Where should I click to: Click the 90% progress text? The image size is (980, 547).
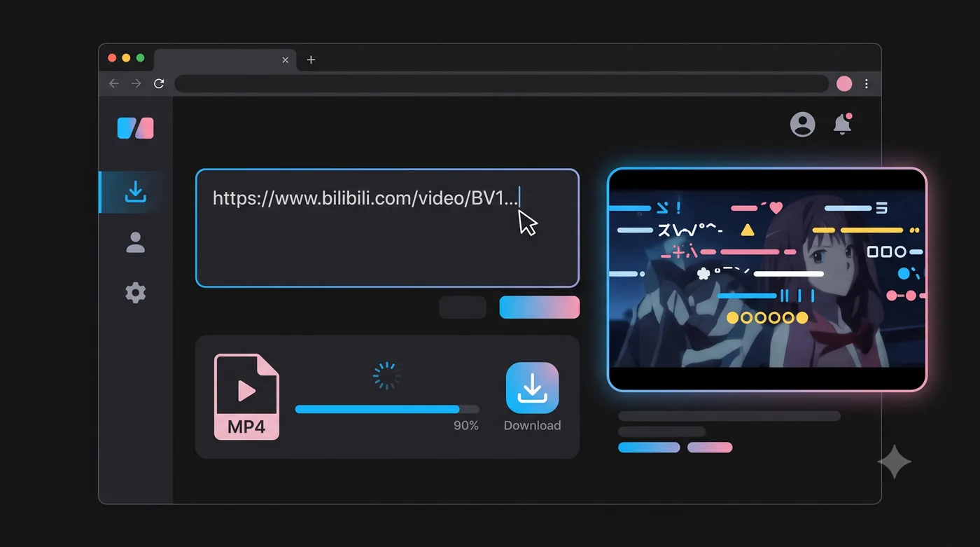point(466,426)
